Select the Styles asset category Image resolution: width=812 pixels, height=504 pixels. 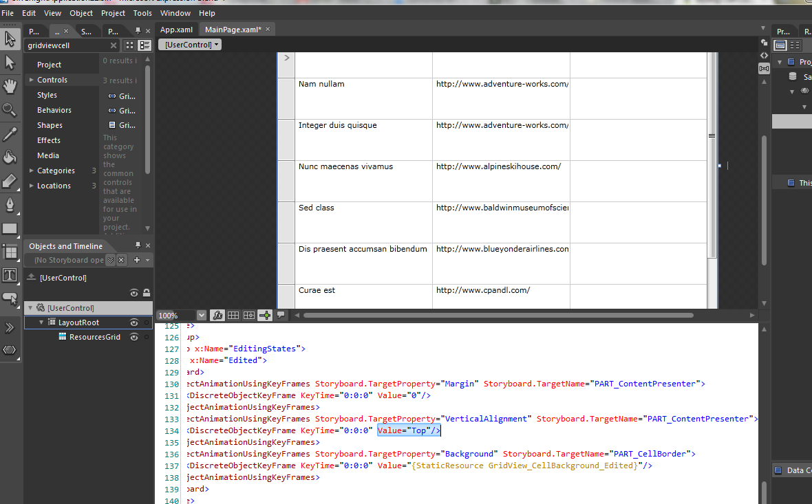click(x=47, y=95)
